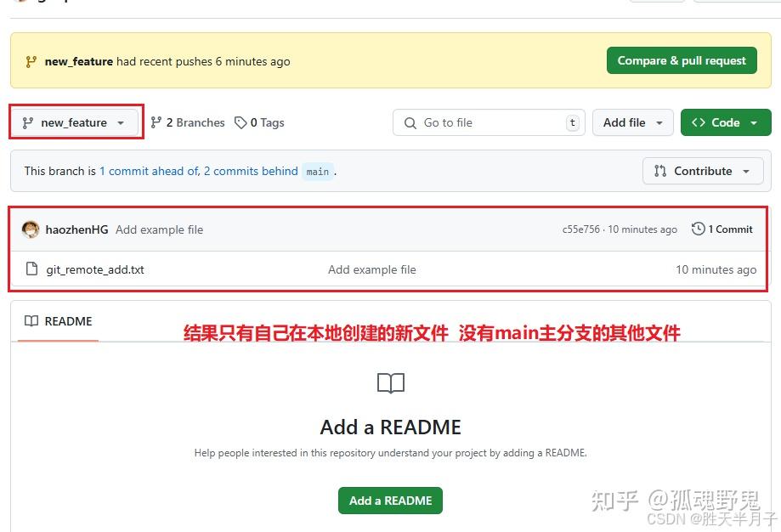Viewport: 781px width, 532px height.
Task: Open commit hash c55e756
Action: pyautogui.click(x=580, y=229)
